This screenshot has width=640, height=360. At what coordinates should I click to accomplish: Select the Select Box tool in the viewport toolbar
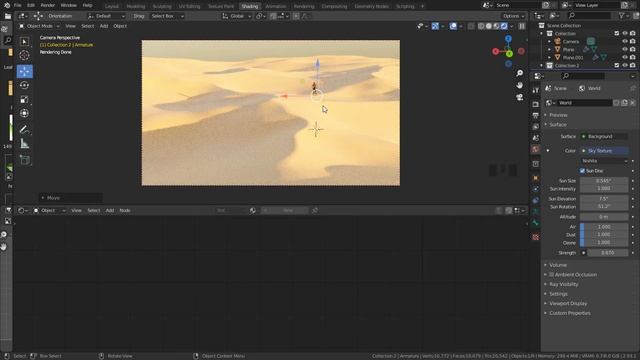[24, 42]
